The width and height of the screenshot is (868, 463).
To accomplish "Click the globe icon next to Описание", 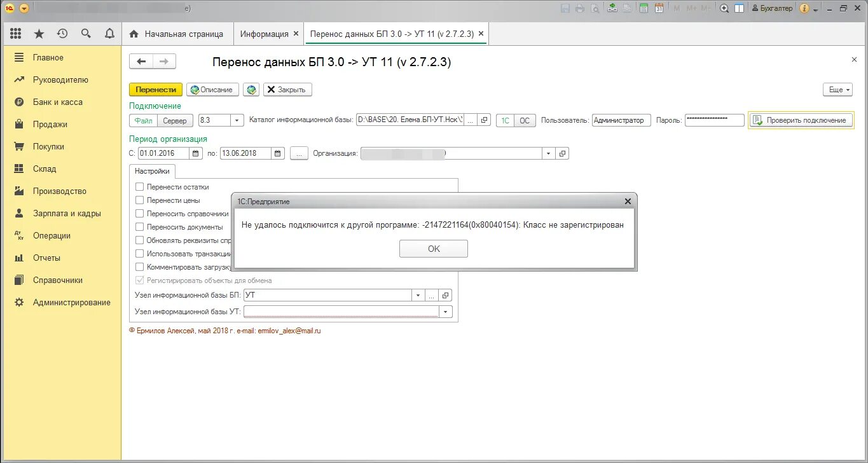I will coord(252,90).
